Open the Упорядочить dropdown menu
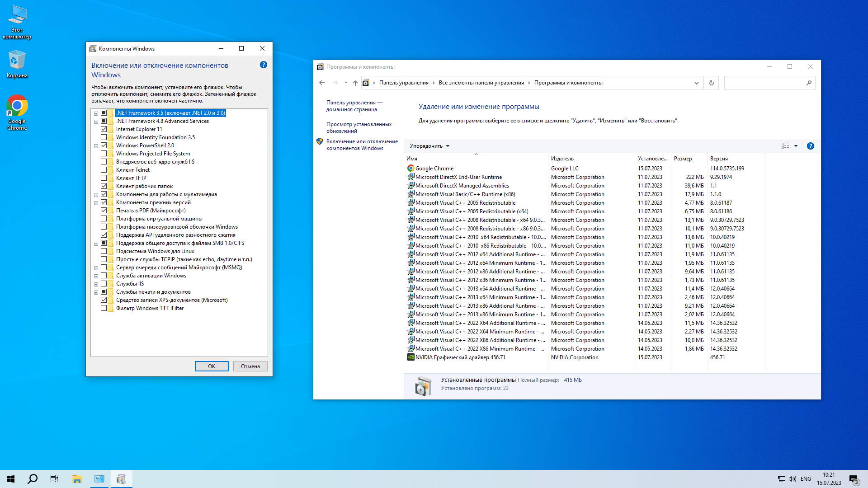 click(429, 146)
